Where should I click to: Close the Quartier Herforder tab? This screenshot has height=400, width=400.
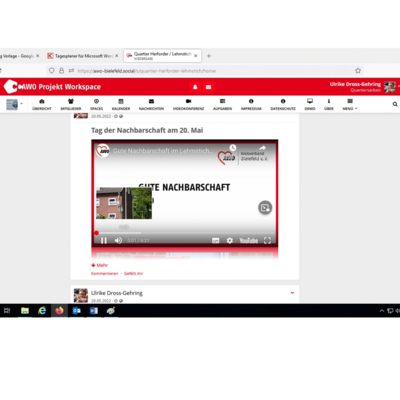click(196, 56)
